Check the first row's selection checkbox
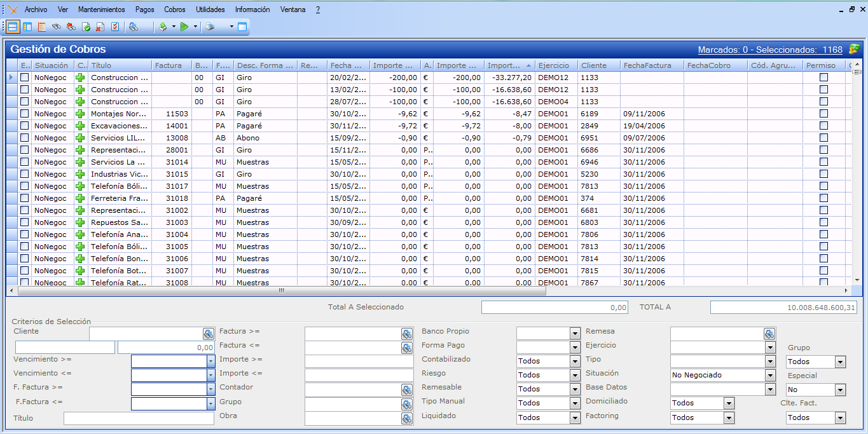Image resolution: width=868 pixels, height=434 pixels. coord(25,78)
